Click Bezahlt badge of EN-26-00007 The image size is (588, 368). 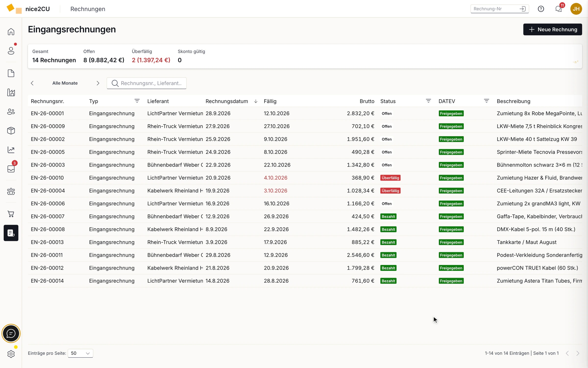pyautogui.click(x=388, y=216)
